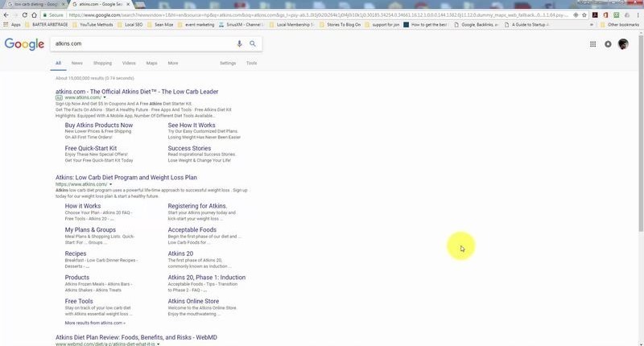Click More results from atkins.com
The image size is (644, 346).
(94, 322)
